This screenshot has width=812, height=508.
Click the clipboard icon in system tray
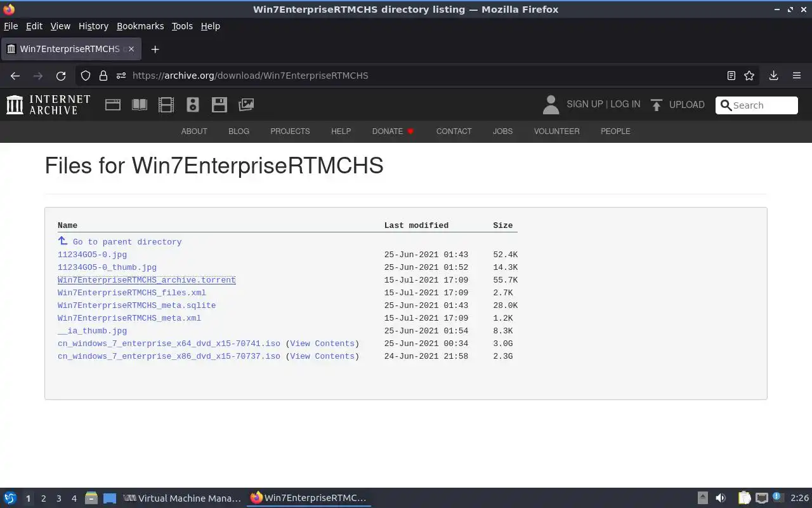coord(744,498)
